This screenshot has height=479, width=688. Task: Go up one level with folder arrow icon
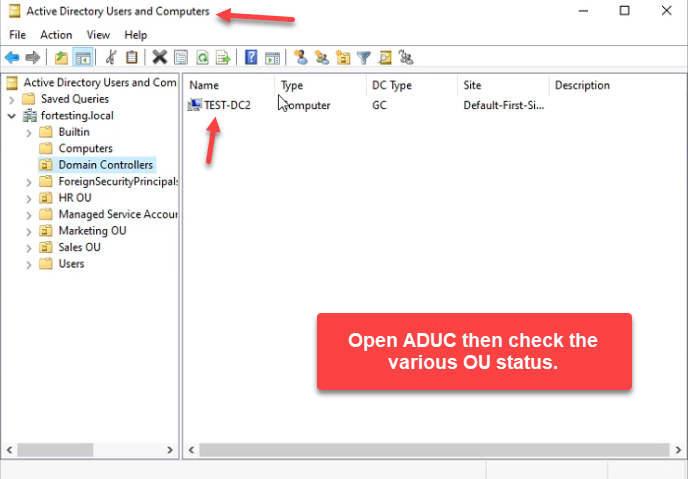click(61, 57)
